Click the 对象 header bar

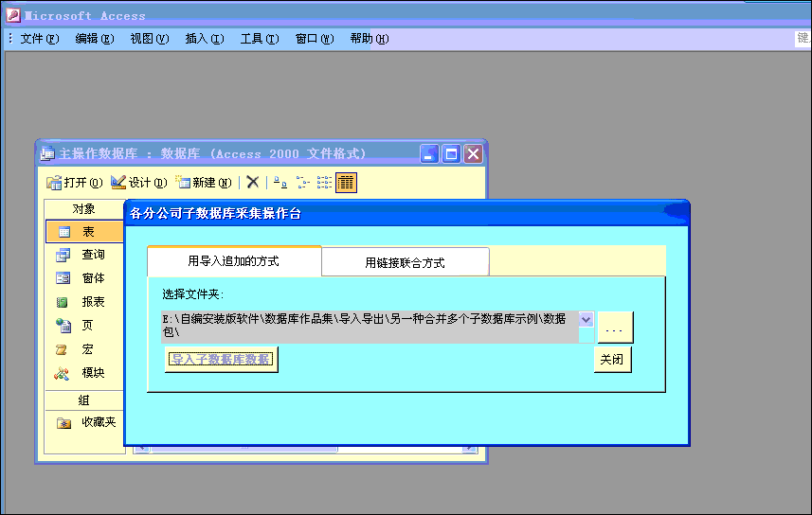84,209
